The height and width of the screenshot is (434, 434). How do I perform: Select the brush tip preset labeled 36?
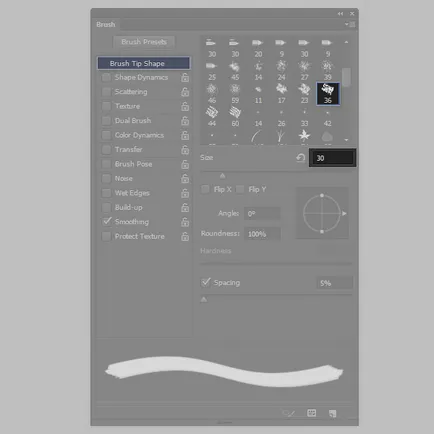pos(328,94)
